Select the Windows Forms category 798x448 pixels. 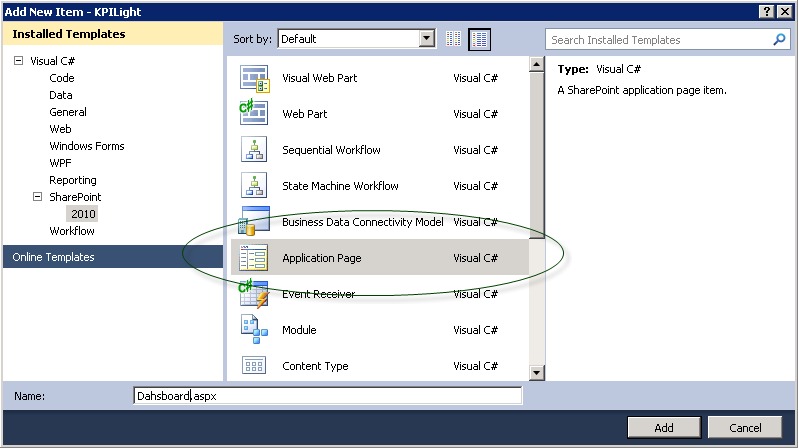point(87,146)
